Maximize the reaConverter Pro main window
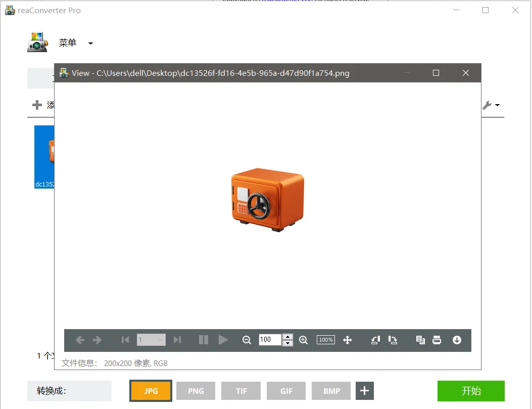532x409 pixels. tap(486, 10)
